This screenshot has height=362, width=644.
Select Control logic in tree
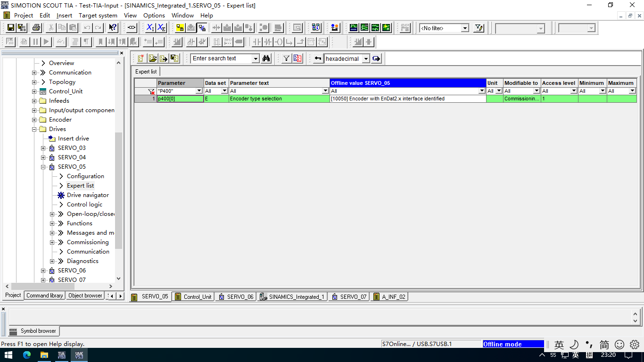(x=84, y=205)
